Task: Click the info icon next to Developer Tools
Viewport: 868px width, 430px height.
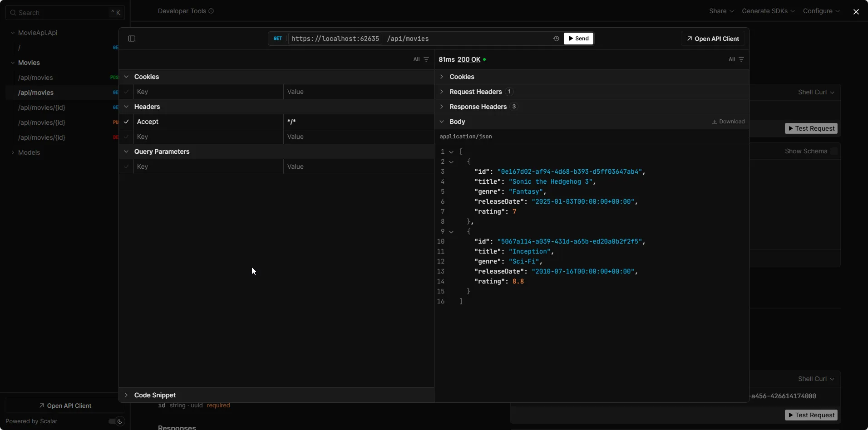Action: coord(211,11)
